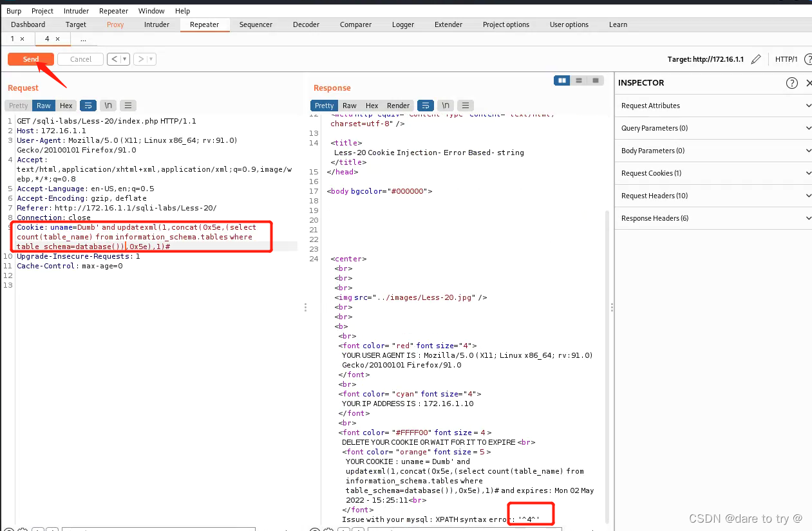
Task: Switch to Sequencer tab
Action: tap(256, 24)
